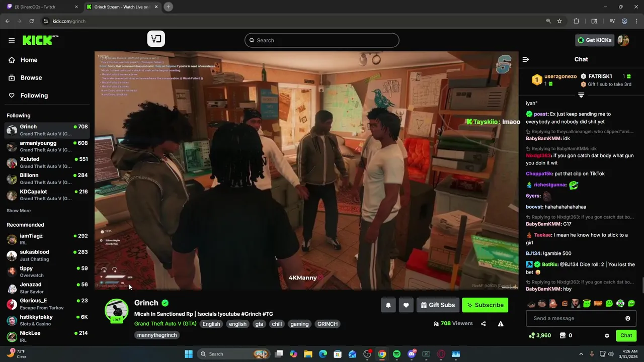Screen dimensions: 644x362
Task: Open the chat shop store icon
Action: tap(563, 335)
